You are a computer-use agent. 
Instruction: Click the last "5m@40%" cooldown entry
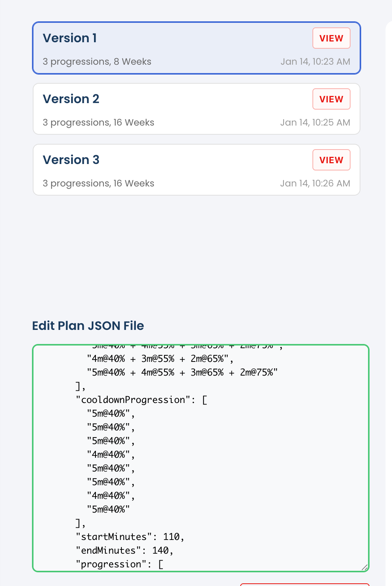click(108, 510)
